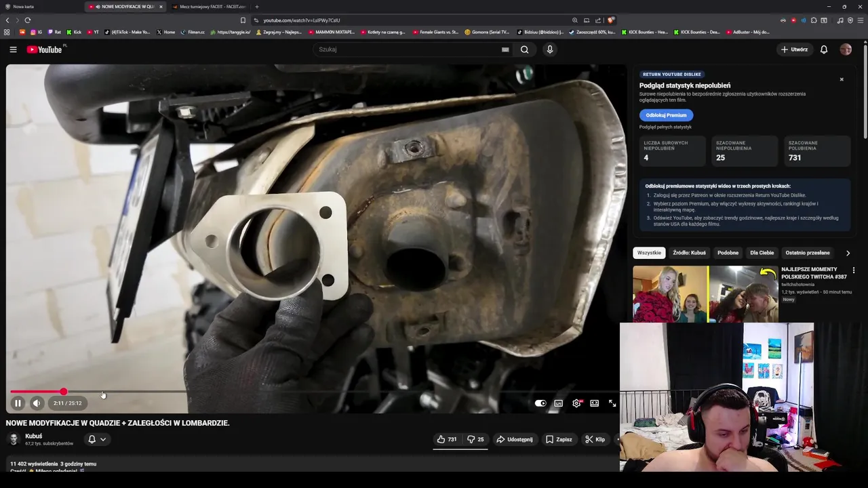
Task: Mute the video volume
Action: [37, 403]
